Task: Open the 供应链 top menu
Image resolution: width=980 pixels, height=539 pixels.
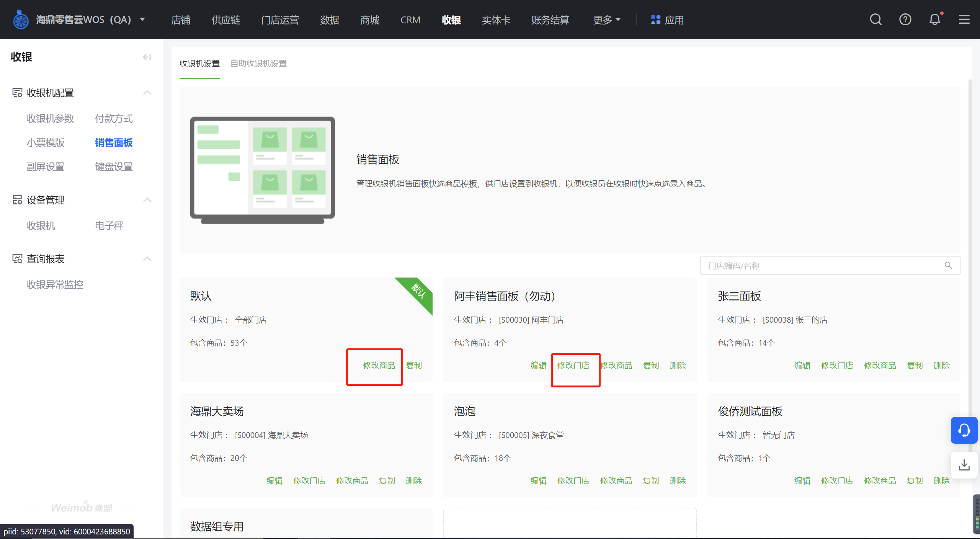Action: pos(226,20)
